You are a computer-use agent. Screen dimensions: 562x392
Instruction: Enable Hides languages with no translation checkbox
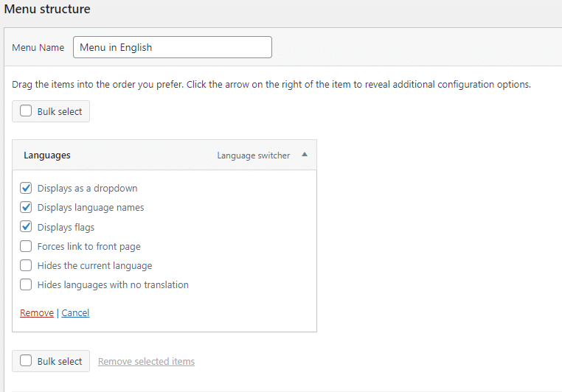(26, 284)
